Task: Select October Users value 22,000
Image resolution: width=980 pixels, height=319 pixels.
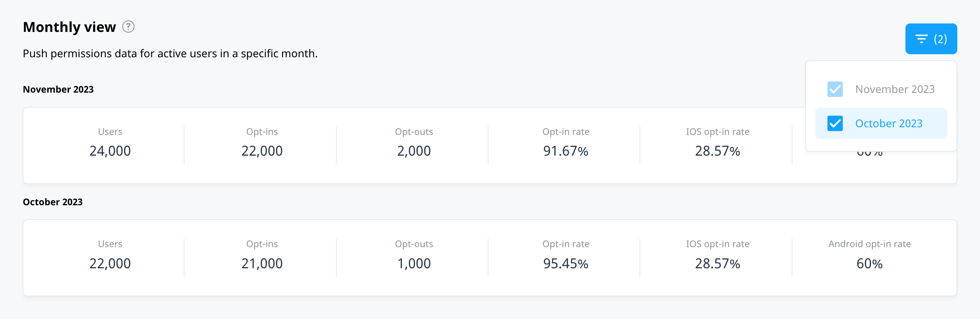Action: tap(110, 263)
